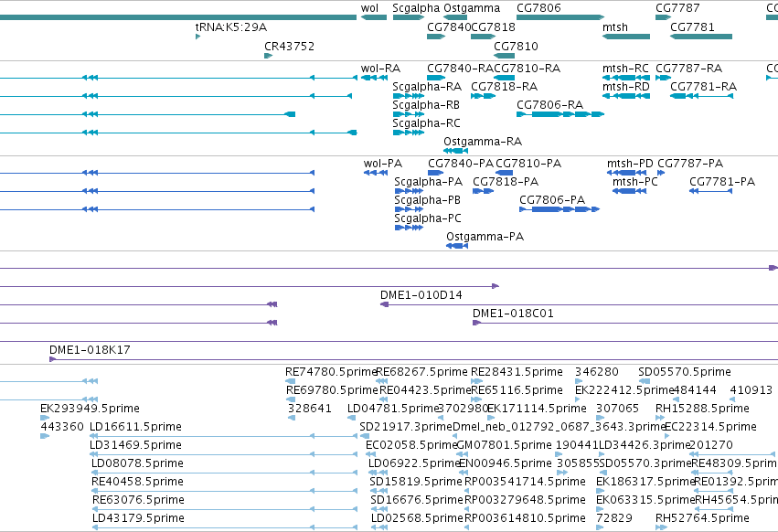Select the LD16611.5prime EST label
The image size is (778, 532).
[135, 427]
